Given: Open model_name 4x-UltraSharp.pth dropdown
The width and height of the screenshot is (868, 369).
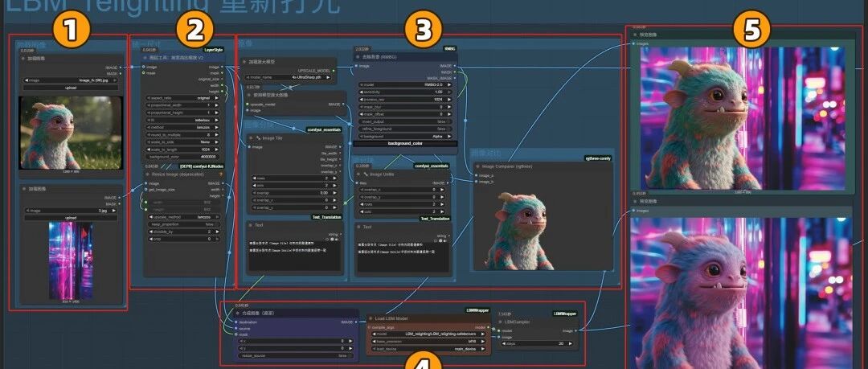Looking at the screenshot, I should point(289,77).
